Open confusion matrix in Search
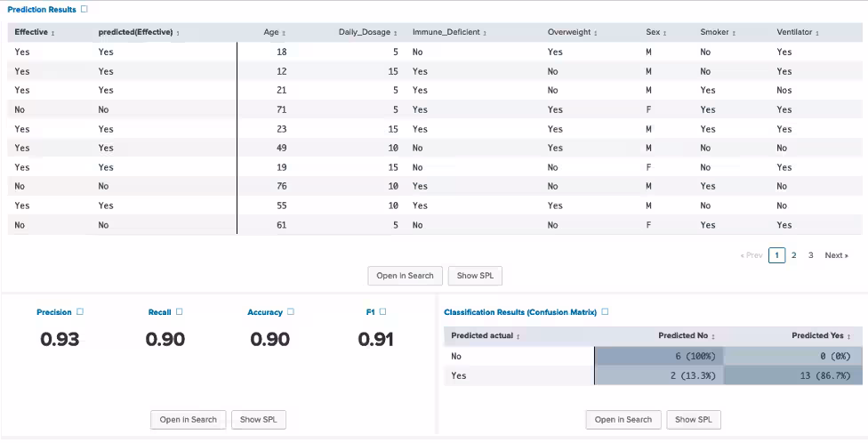Image resolution: width=868 pixels, height=443 pixels. click(623, 420)
